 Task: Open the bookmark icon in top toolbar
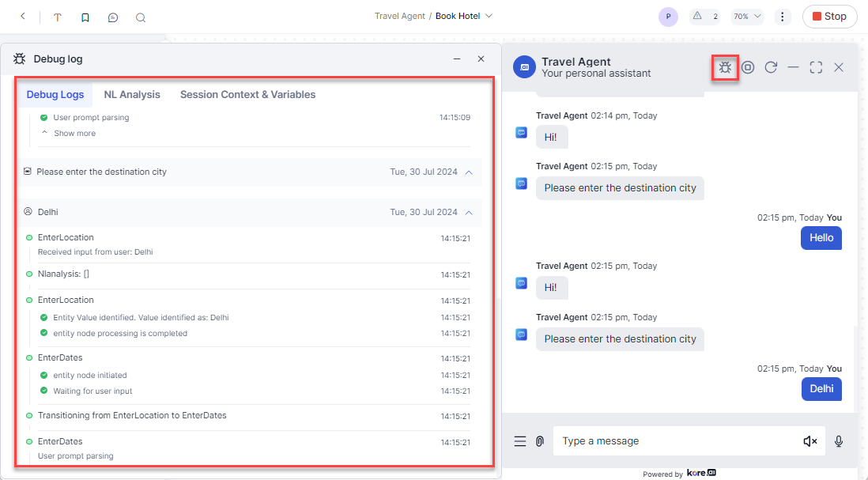(85, 17)
